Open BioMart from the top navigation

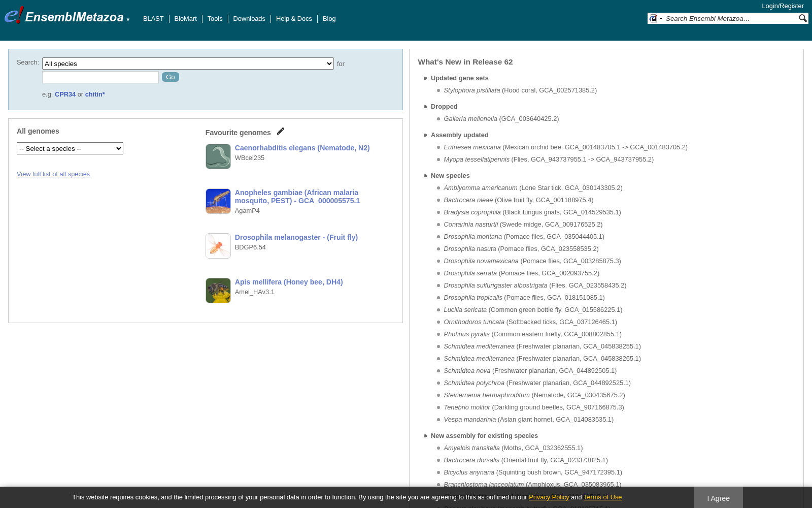(185, 19)
